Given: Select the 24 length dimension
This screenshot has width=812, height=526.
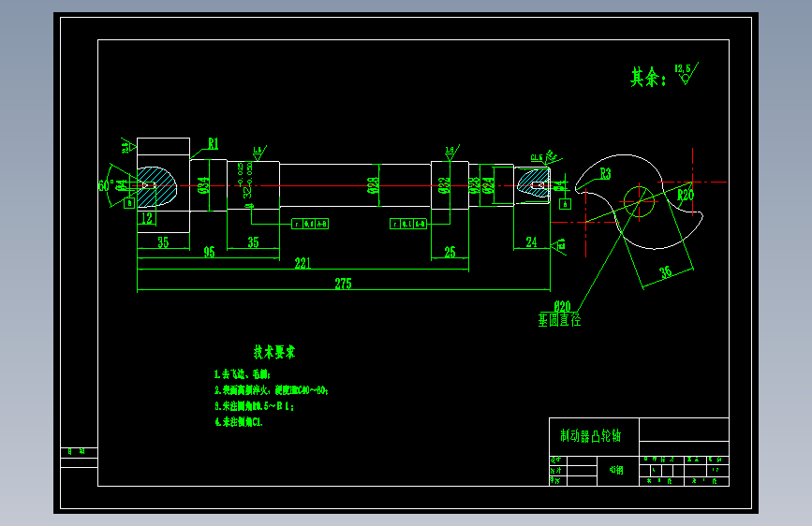Looking at the screenshot, I should coord(531,242).
